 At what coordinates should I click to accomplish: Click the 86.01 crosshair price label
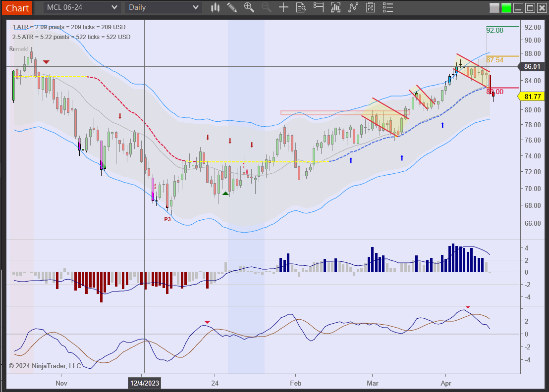click(532, 66)
